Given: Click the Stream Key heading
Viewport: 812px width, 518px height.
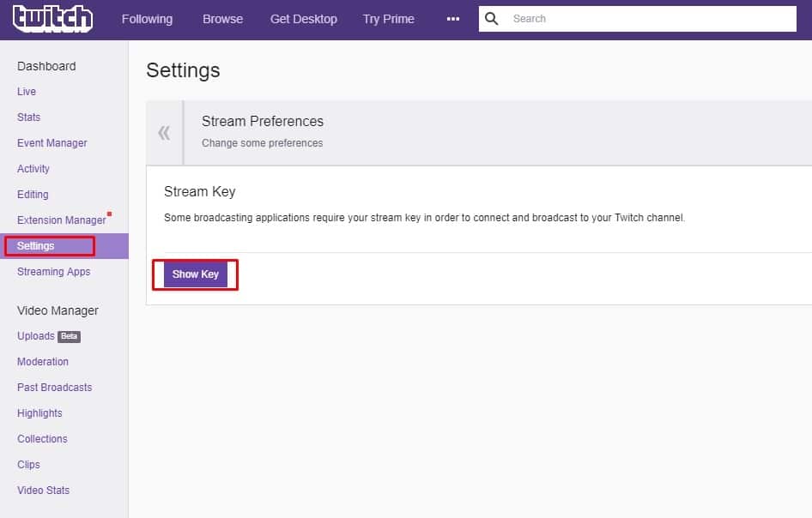Looking at the screenshot, I should 200,191.
